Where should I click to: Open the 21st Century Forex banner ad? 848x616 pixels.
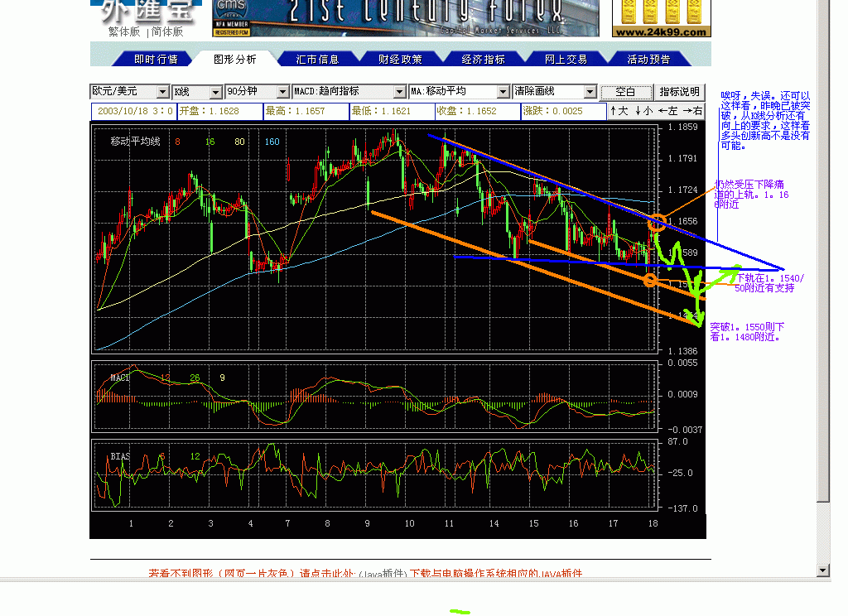point(406,18)
